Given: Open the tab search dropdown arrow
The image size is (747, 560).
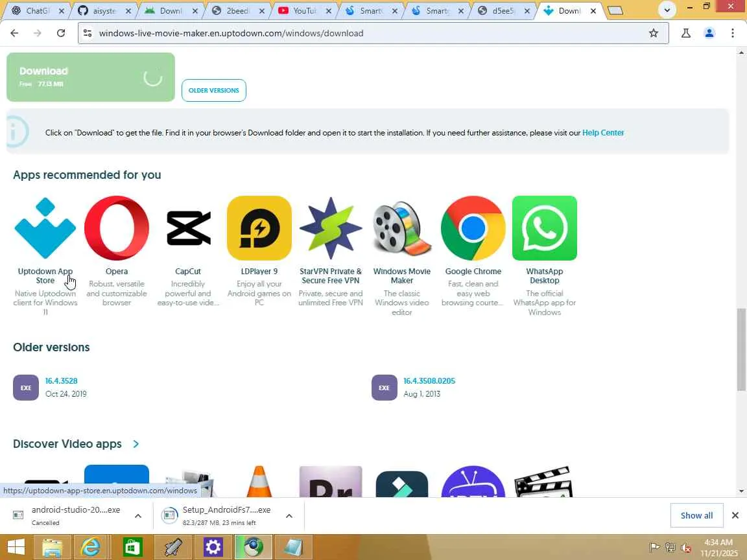Looking at the screenshot, I should 667,10.
